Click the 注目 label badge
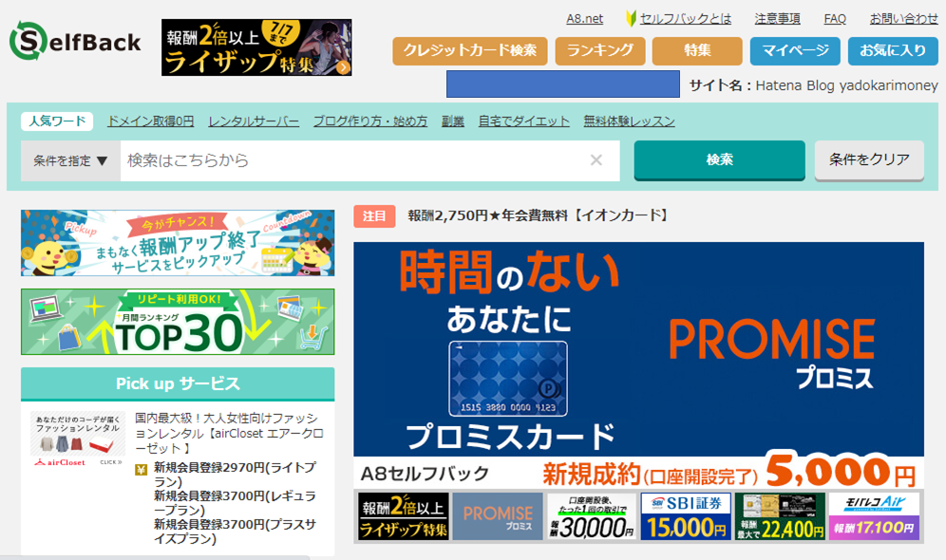 click(x=374, y=215)
